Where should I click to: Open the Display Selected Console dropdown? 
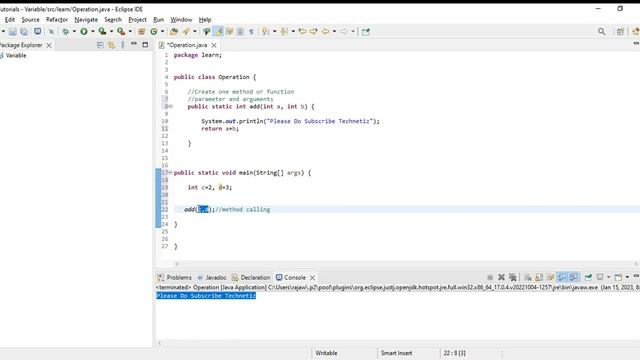pyautogui.click(x=608, y=277)
